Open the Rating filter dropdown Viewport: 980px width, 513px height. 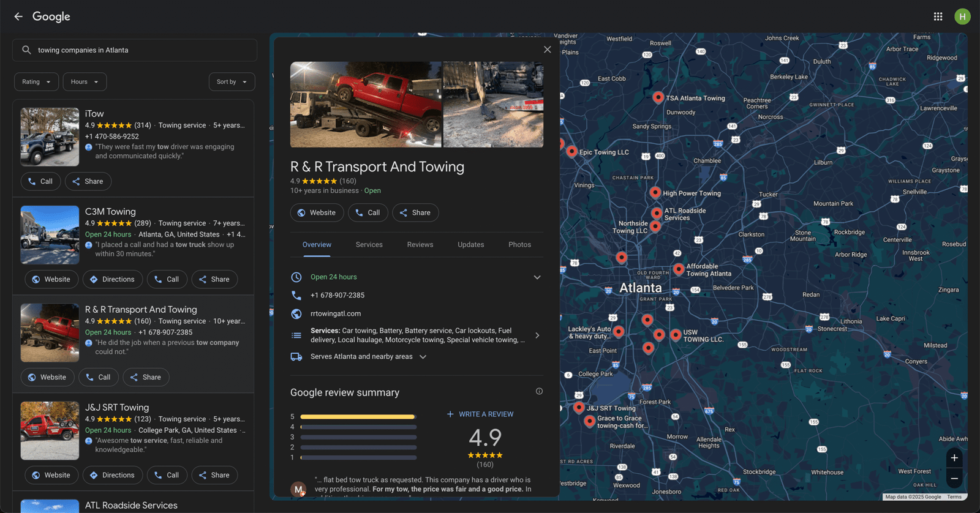tap(37, 81)
